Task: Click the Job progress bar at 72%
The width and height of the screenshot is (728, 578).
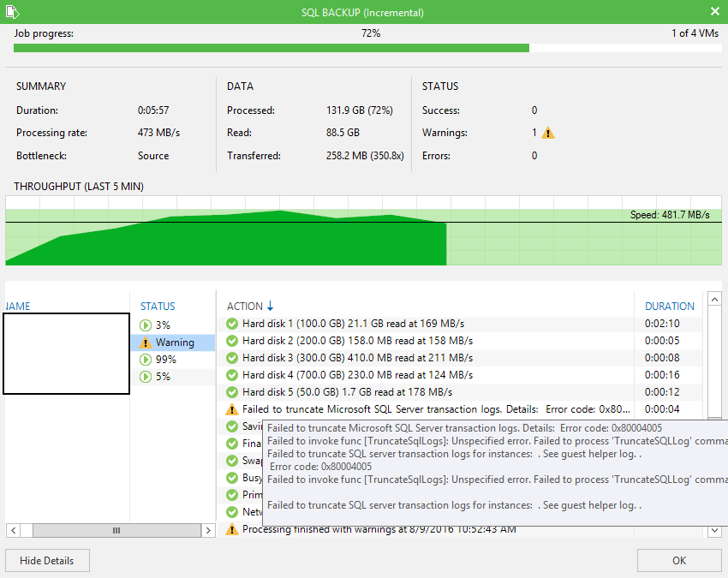Action: [x=367, y=48]
